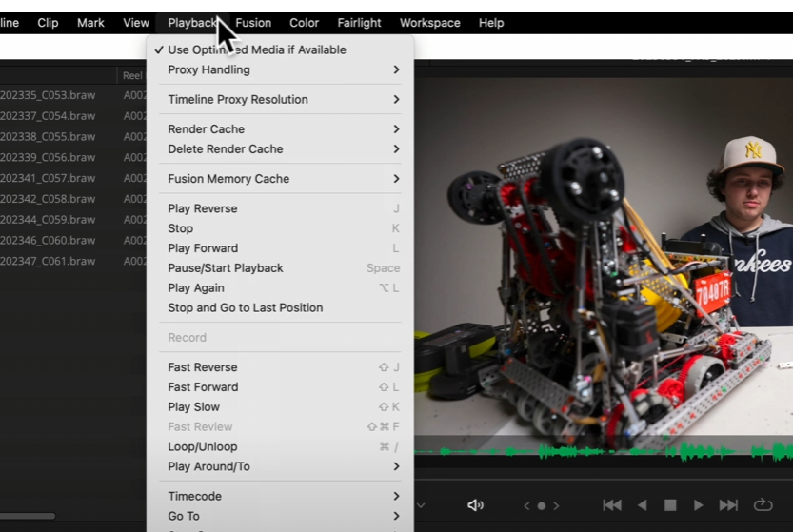Image resolution: width=793 pixels, height=532 pixels.
Task: Click the media pool horizontal scrollbar
Action: click(x=28, y=517)
